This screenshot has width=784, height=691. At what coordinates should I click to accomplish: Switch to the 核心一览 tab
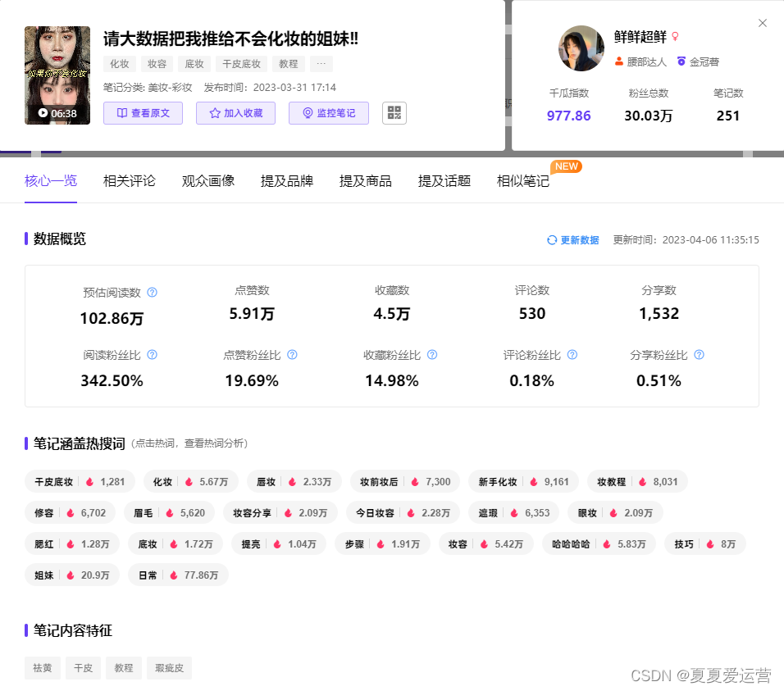point(51,181)
